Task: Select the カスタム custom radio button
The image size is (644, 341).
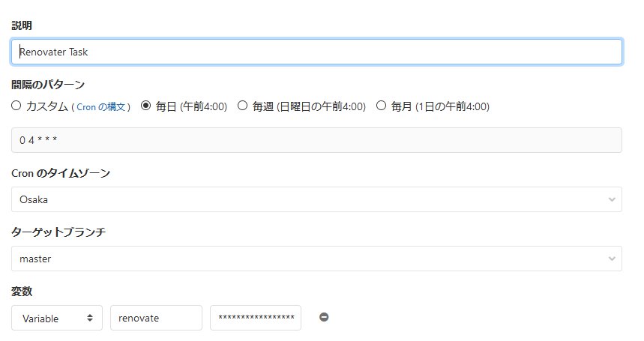Action: coord(16,106)
